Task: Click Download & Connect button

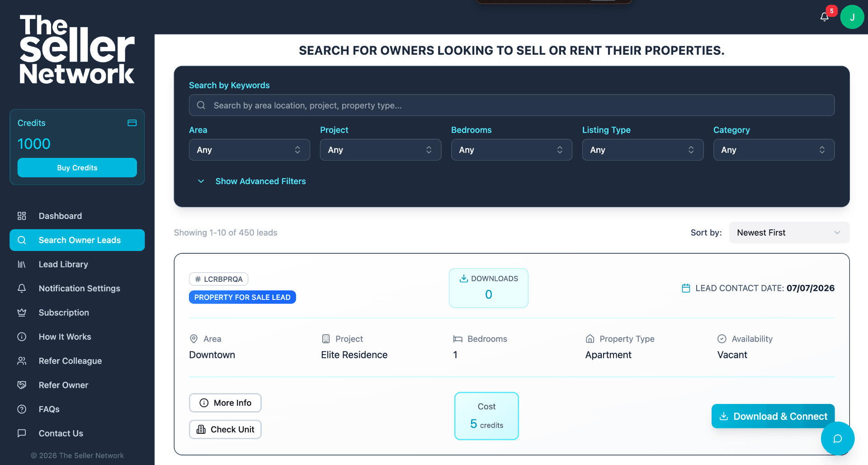Action: (773, 416)
